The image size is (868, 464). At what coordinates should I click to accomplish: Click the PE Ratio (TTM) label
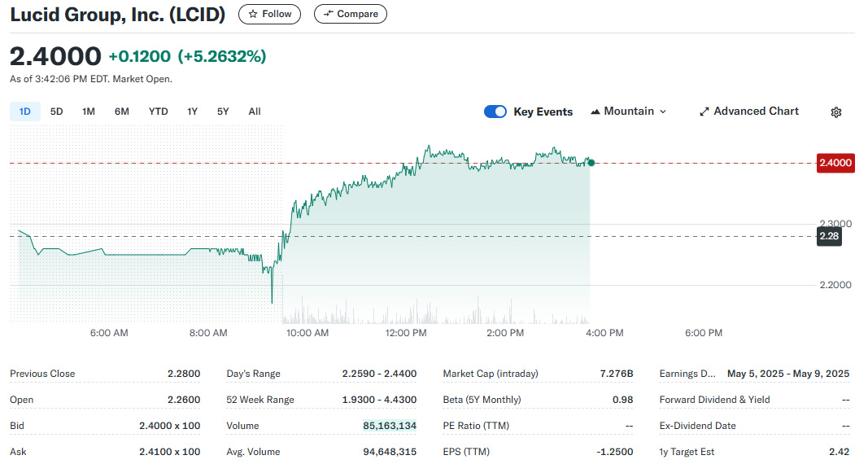click(x=476, y=426)
